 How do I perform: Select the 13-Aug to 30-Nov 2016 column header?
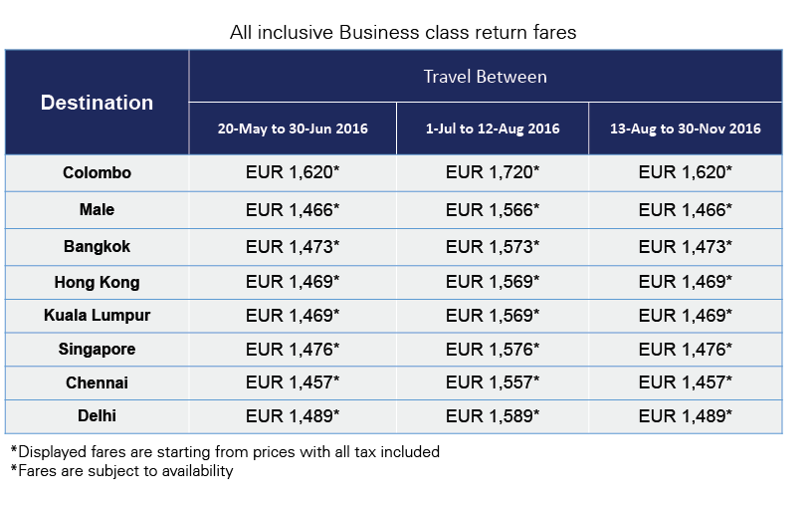[685, 128]
